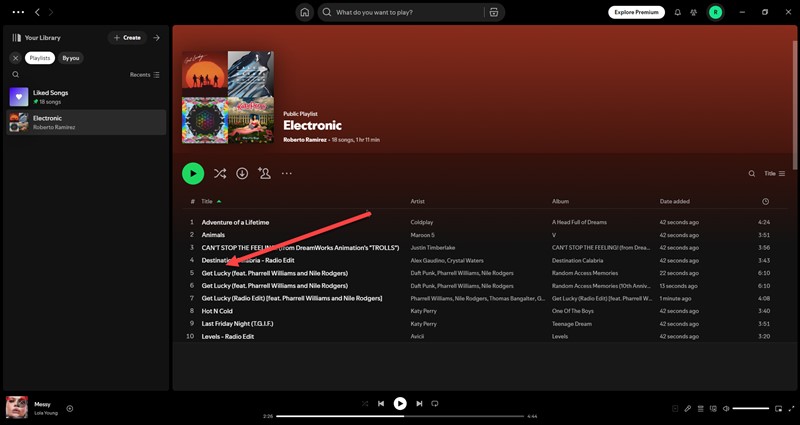Open the user profile avatar R
800x425 pixels.
(715, 12)
